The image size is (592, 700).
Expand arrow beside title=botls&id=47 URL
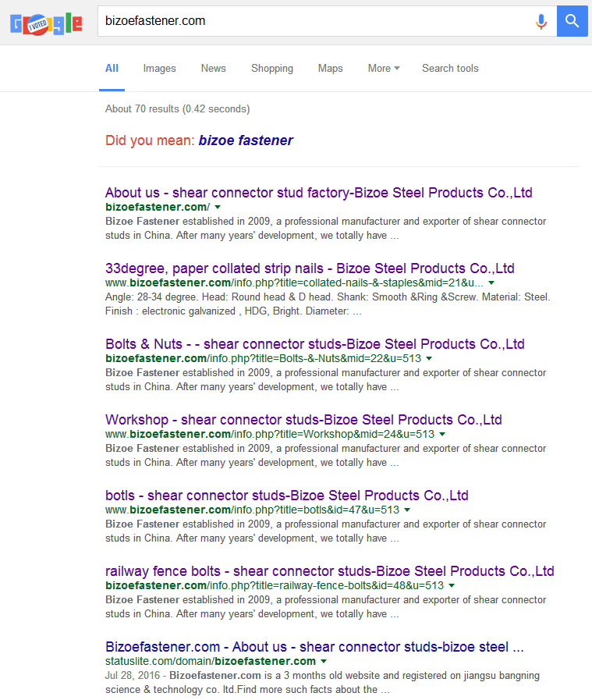pos(407,510)
